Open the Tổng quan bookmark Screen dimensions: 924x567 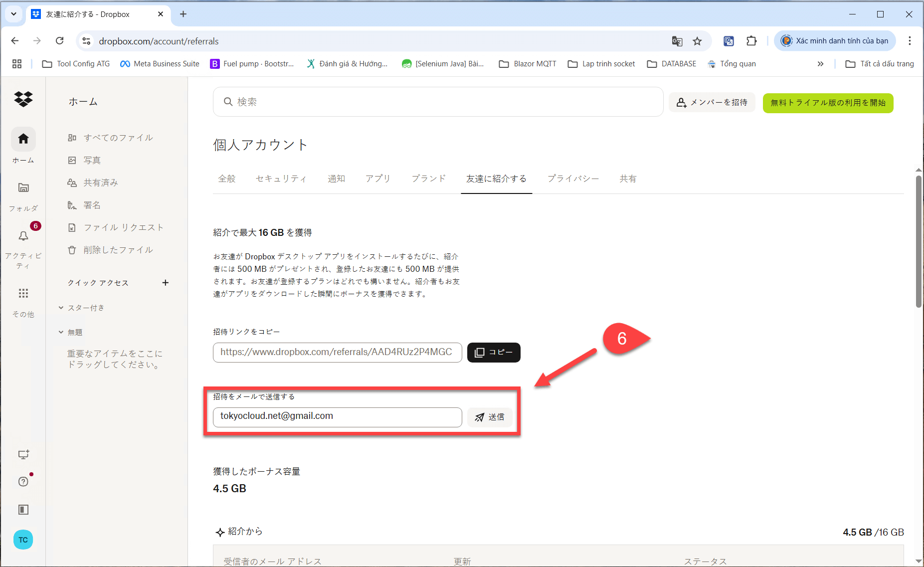pyautogui.click(x=732, y=64)
